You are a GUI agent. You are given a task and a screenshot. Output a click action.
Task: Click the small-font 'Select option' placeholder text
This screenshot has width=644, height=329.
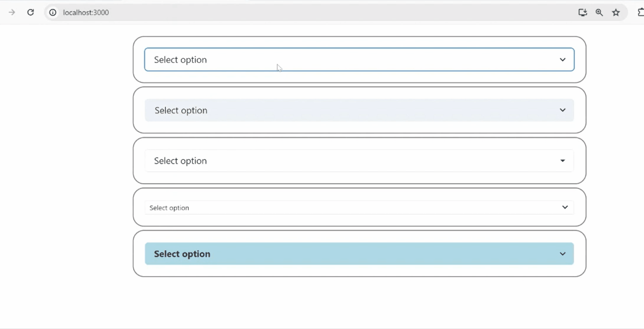169,208
